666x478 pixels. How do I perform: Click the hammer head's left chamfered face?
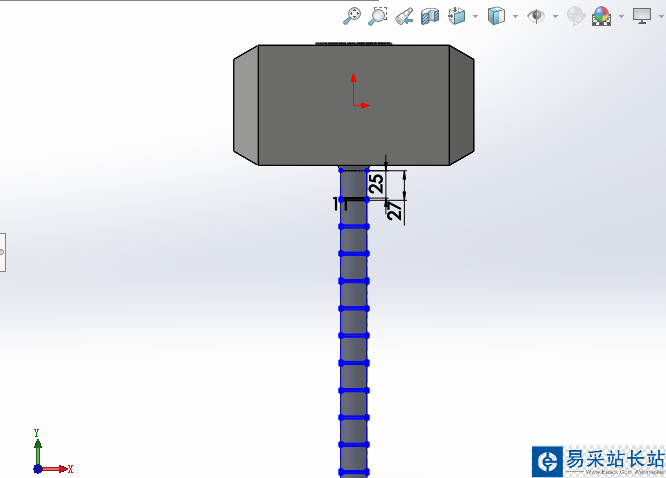point(246,105)
